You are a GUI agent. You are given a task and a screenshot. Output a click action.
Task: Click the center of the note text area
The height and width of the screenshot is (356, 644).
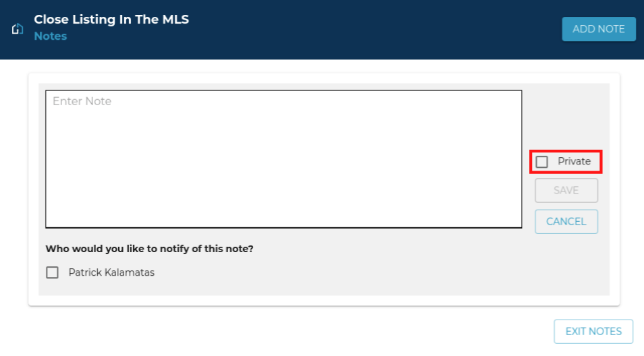[x=284, y=159]
